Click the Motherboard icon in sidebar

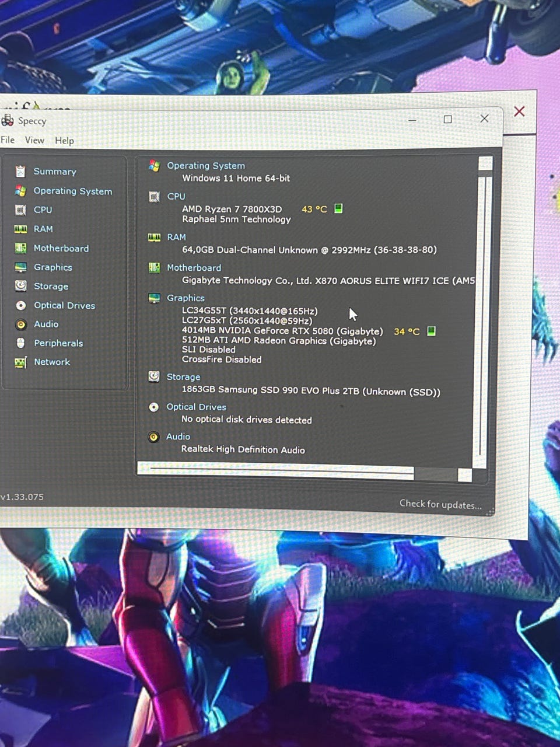[x=20, y=248]
